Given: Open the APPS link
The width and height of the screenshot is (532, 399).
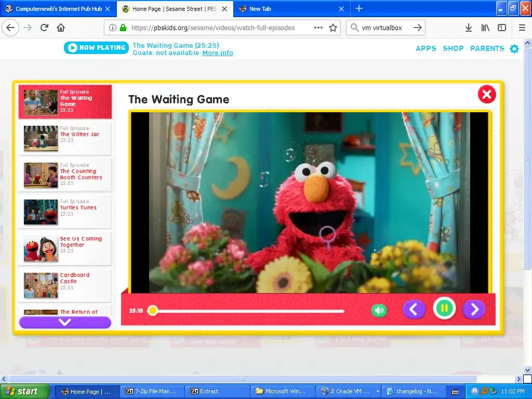Looking at the screenshot, I should click(426, 48).
